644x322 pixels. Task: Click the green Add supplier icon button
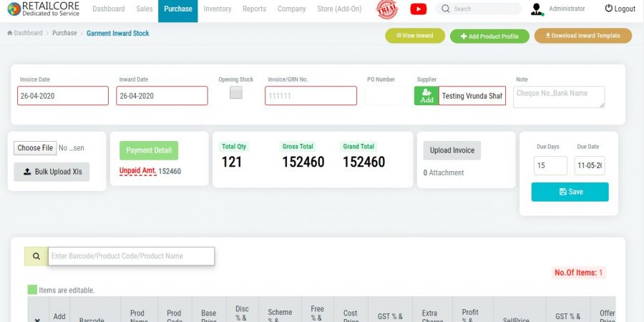click(x=426, y=96)
